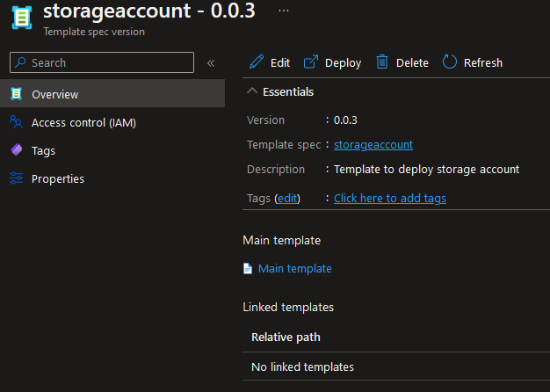Open the Properties menu item
Screen dimensions: 550x392
tap(58, 178)
